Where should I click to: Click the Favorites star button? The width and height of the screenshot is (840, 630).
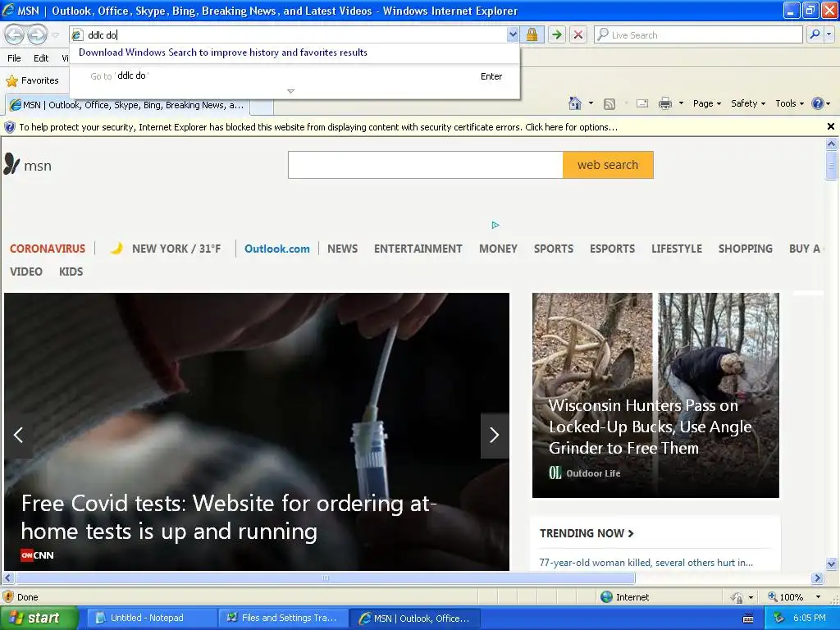[32, 80]
